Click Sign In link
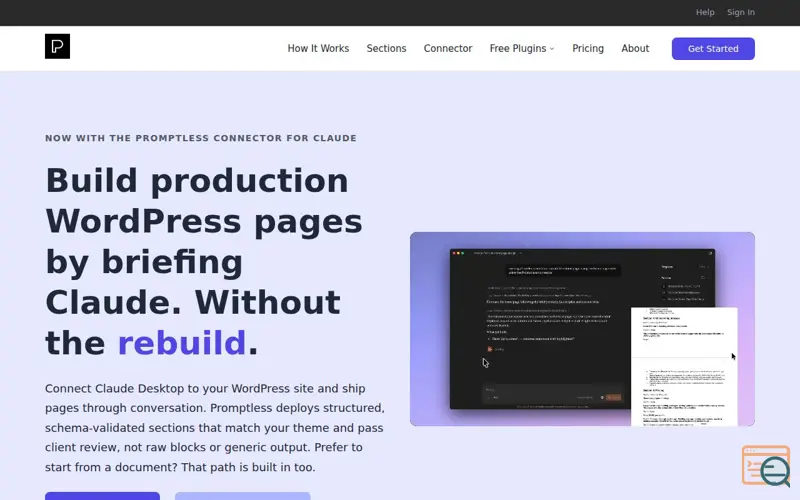 pos(741,12)
